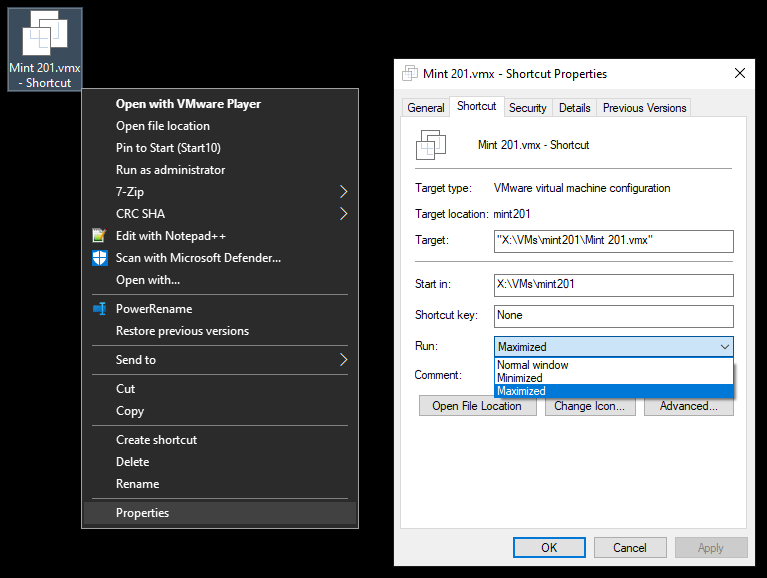
Task: Click into the Shortcut key field
Action: point(614,316)
